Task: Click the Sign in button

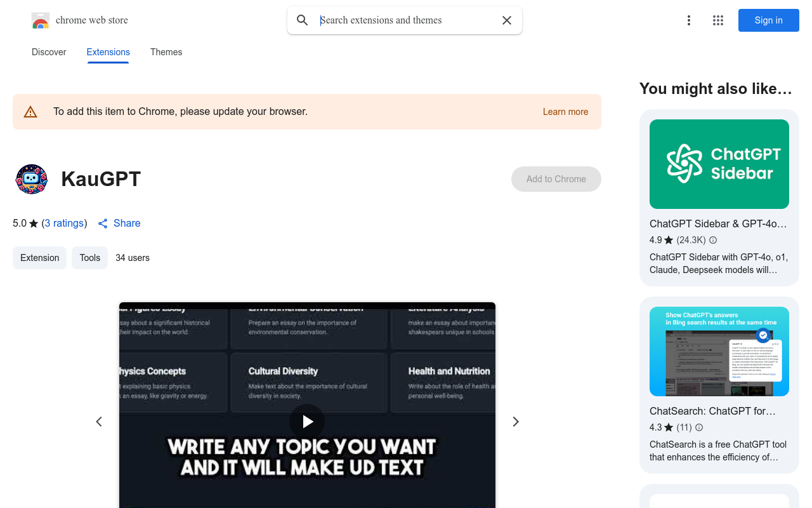Action: 768,20
